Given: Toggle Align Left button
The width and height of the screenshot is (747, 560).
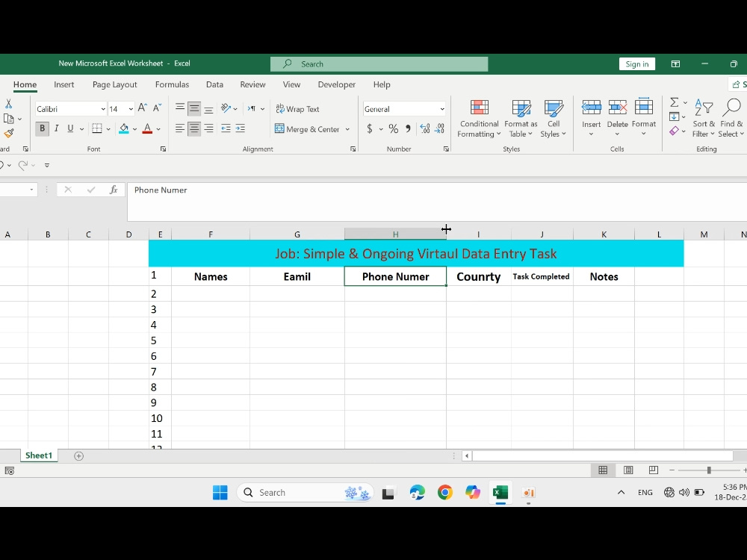Looking at the screenshot, I should click(179, 128).
